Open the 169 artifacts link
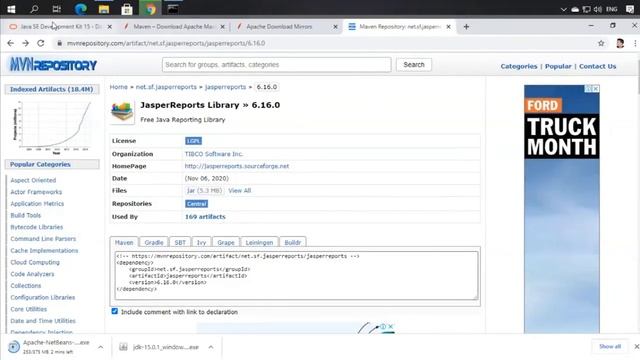Screen dimensions: 640x360 (x=205, y=217)
